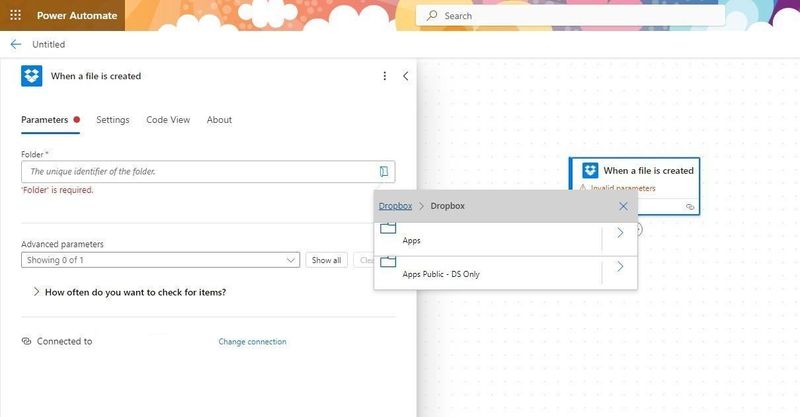Click the Change connection link
Viewport: 800px width, 417px height.
point(253,341)
